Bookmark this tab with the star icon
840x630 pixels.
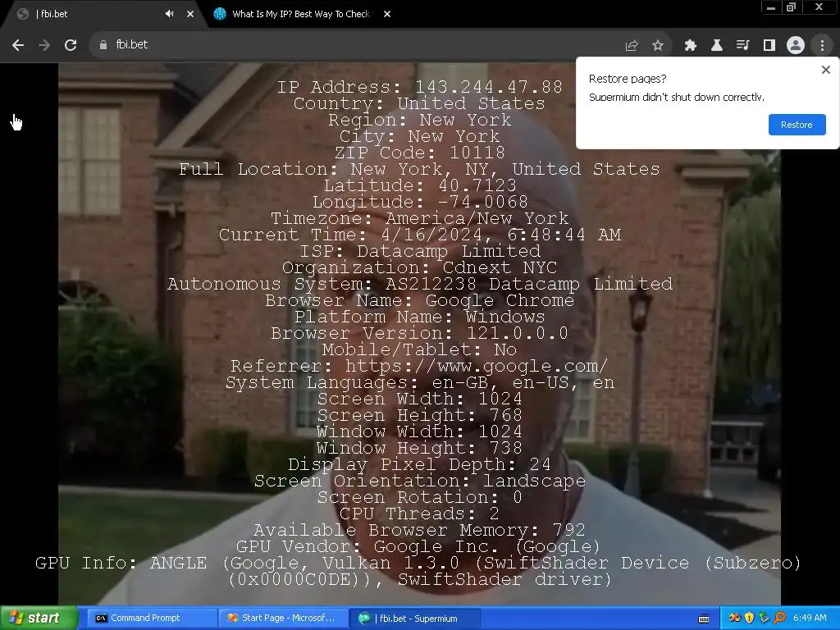(x=658, y=46)
